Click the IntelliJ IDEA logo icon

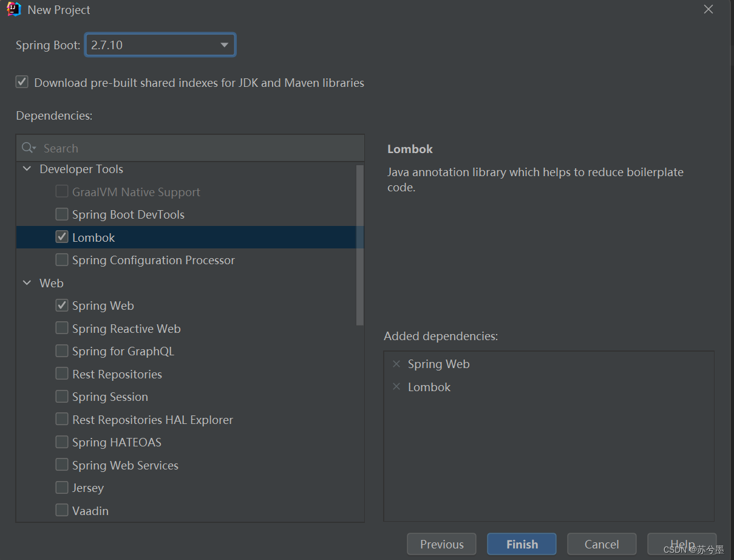13,10
